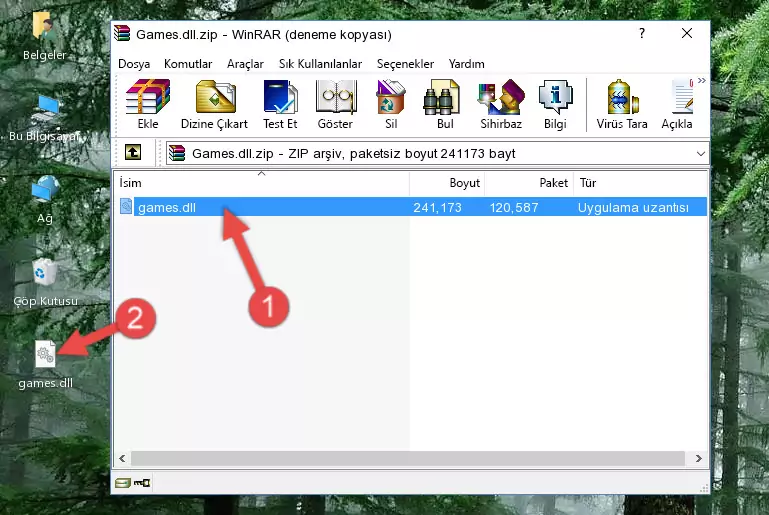The height and width of the screenshot is (515, 769).
Task: Click the Ekle (Add) toolbar icon
Action: 148,104
